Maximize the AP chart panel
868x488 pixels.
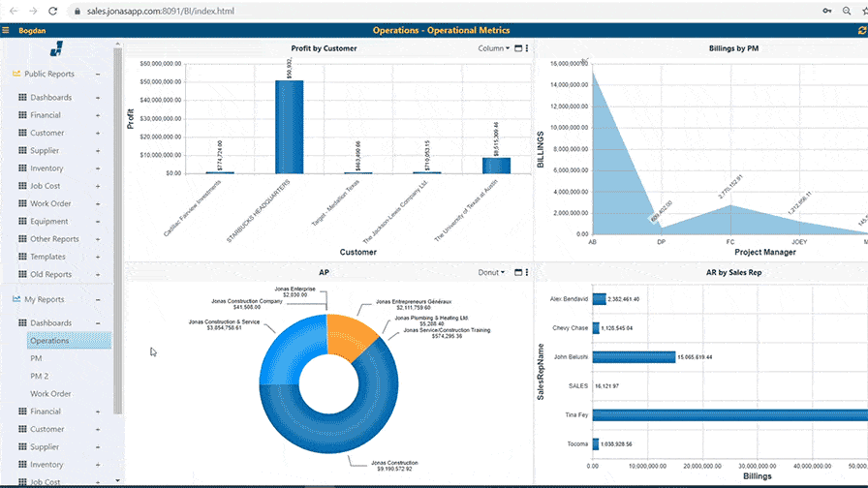518,272
